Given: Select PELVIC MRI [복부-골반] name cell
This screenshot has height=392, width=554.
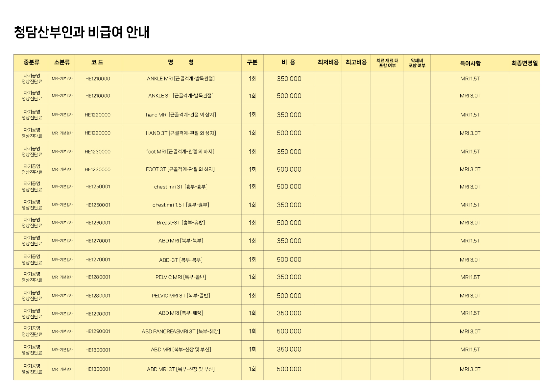Looking at the screenshot, I should point(181,277).
